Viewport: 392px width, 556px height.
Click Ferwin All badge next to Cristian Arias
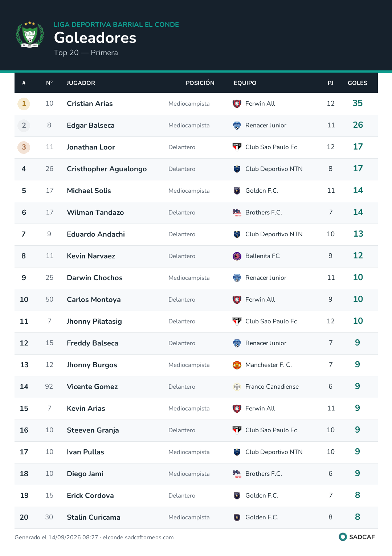(237, 104)
